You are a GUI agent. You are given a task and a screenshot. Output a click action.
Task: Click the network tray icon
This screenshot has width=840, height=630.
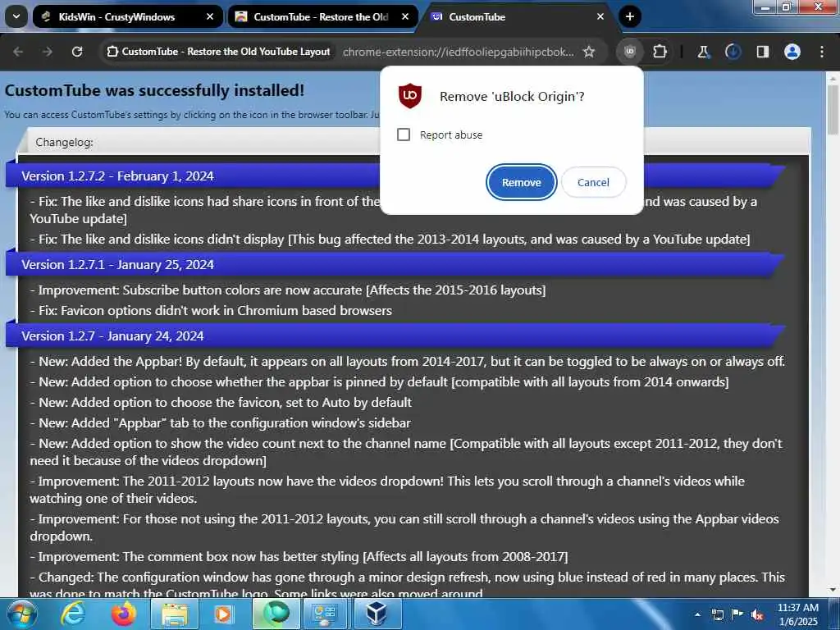click(717, 614)
